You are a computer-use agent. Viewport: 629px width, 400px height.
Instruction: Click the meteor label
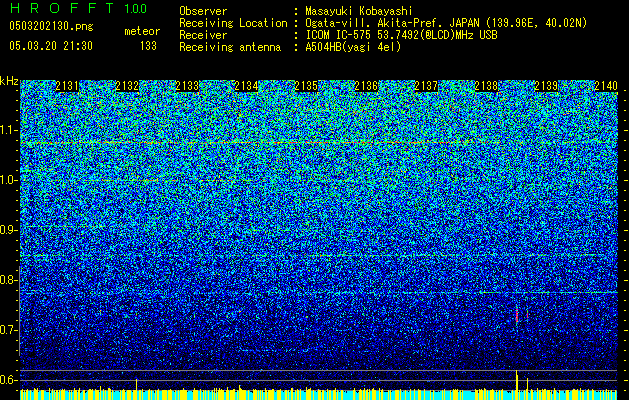click(x=142, y=31)
